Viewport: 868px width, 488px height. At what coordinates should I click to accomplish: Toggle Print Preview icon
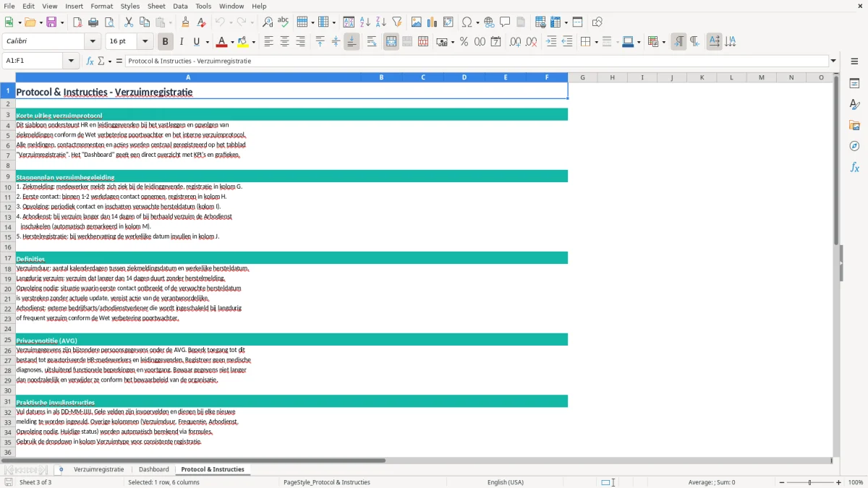tap(109, 22)
